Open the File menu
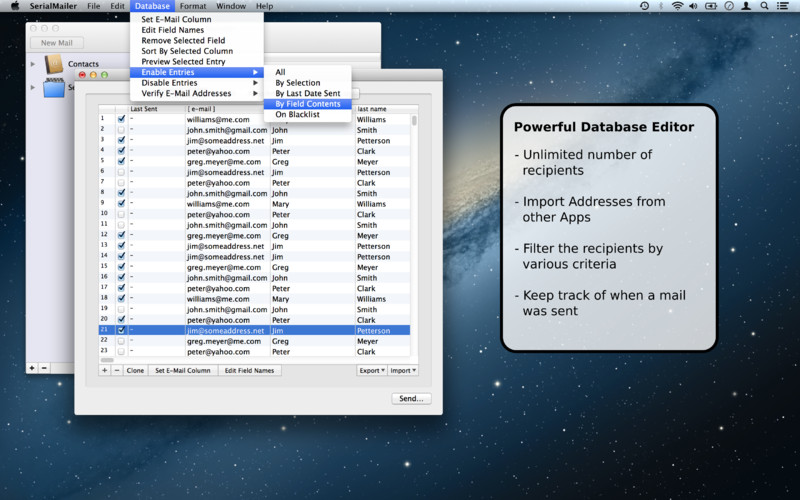 click(93, 6)
